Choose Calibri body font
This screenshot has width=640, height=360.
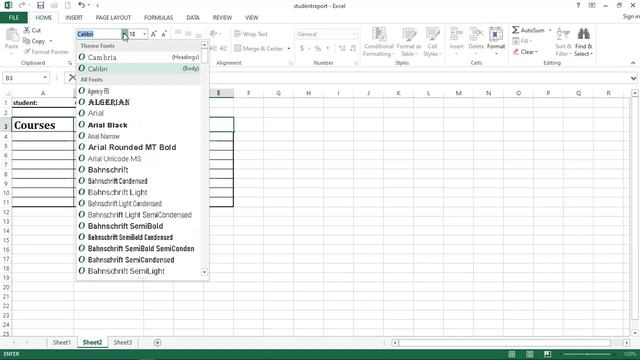click(x=138, y=69)
